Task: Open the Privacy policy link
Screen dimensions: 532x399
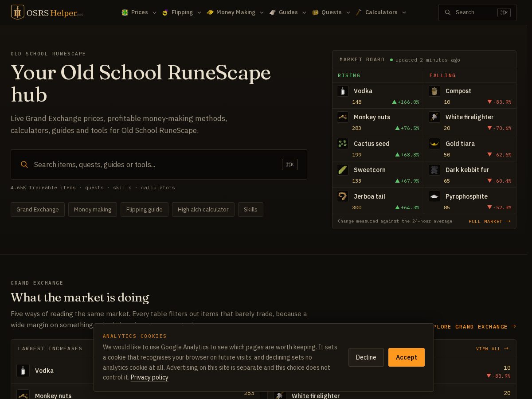Action: [x=149, y=377]
